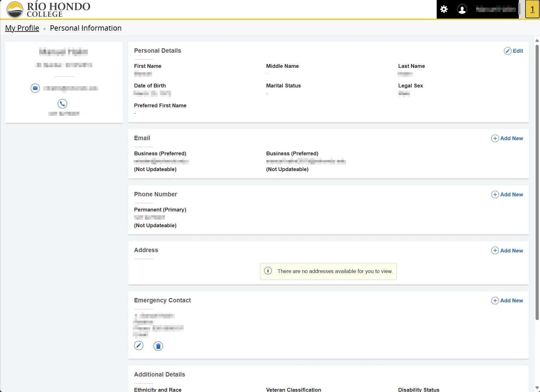Screen dimensions: 540x392
Task: Click the plus icon next to Email Add New
Action: [x=495, y=138]
